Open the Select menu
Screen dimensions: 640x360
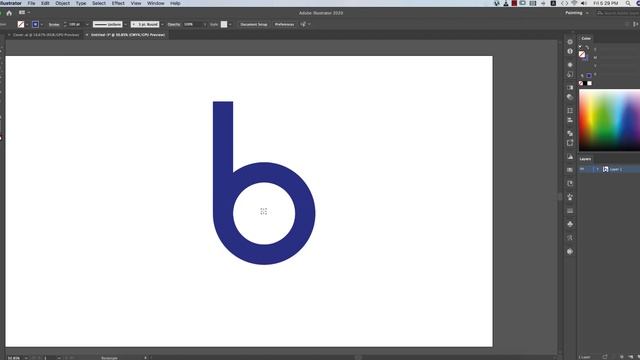[99, 3]
